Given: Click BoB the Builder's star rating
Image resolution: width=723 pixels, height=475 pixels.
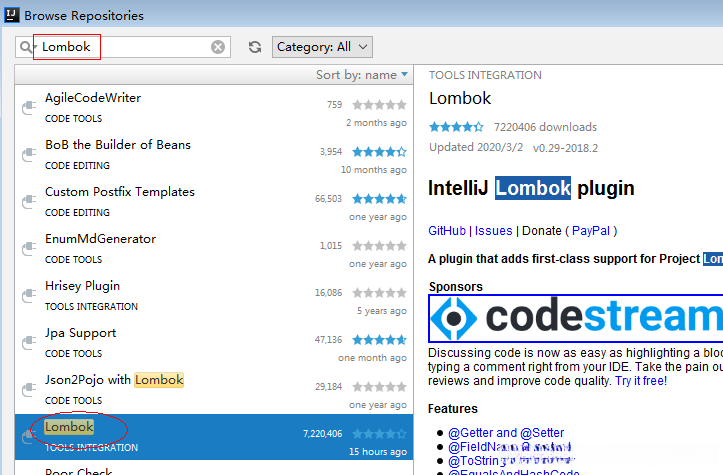Looking at the screenshot, I should coord(379,152).
